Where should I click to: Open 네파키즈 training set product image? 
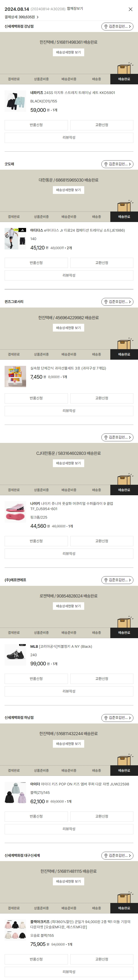click(x=15, y=102)
